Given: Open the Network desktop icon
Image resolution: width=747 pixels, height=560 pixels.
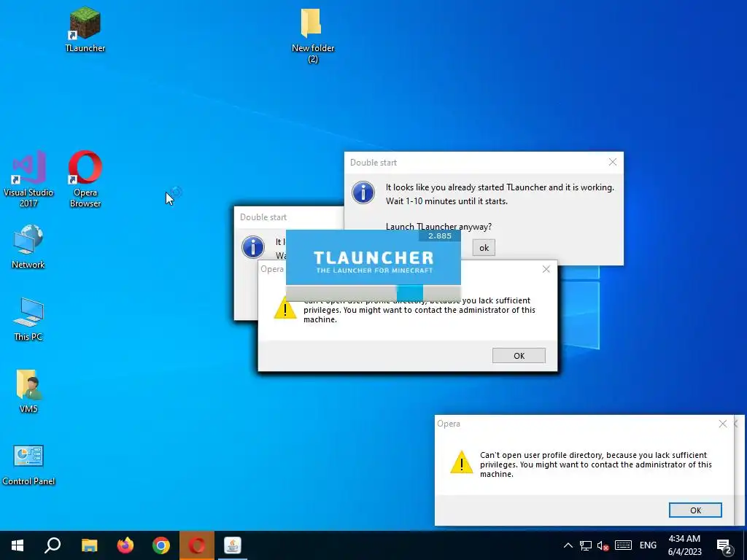Looking at the screenshot, I should point(28,246).
